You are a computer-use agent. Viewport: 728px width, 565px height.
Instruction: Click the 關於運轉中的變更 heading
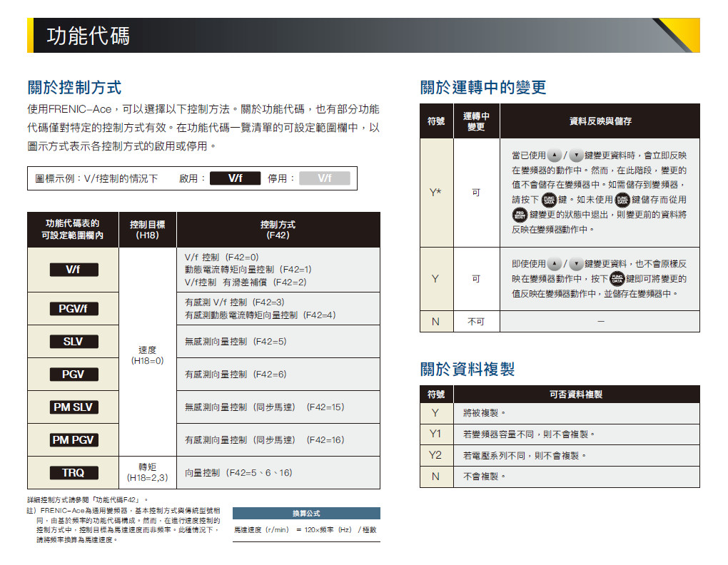tap(483, 88)
